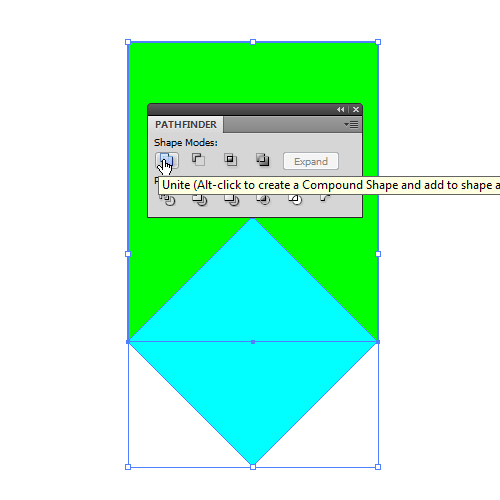The height and width of the screenshot is (500, 500).
Task: Apply the Minus Front shape mode
Action: (198, 160)
